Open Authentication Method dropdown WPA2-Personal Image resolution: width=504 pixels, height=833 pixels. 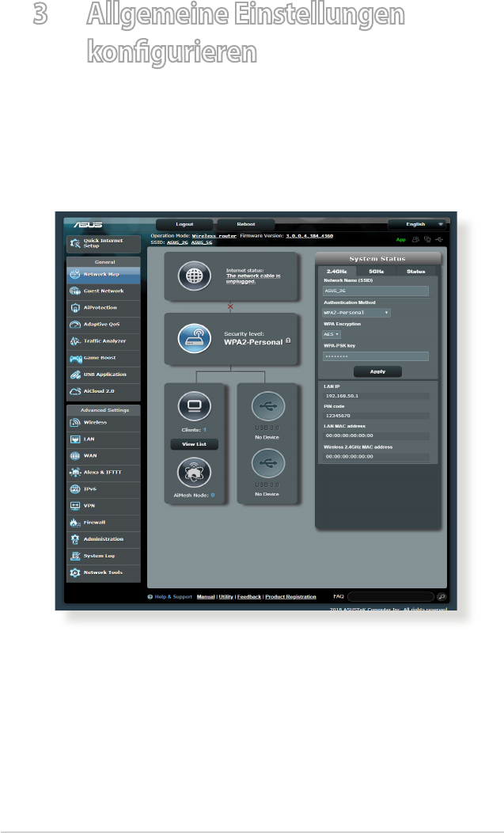tap(356, 313)
